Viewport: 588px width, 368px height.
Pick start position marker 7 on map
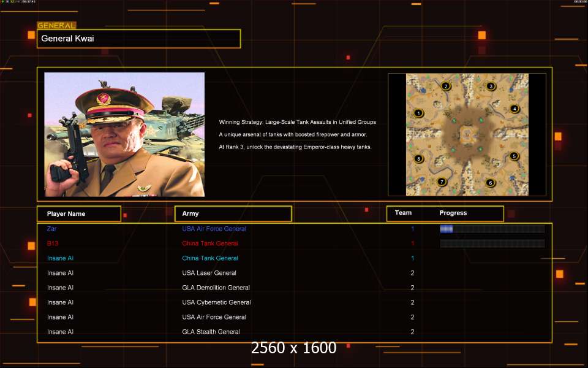click(x=441, y=182)
